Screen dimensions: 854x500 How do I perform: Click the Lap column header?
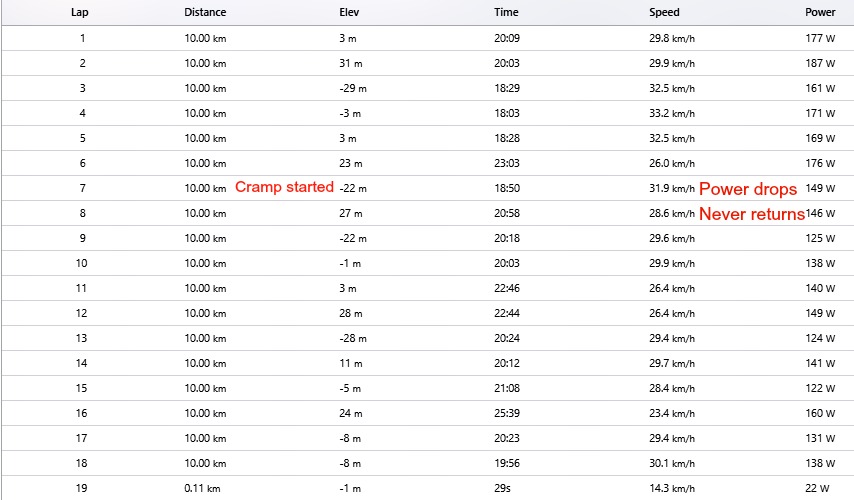pos(82,13)
